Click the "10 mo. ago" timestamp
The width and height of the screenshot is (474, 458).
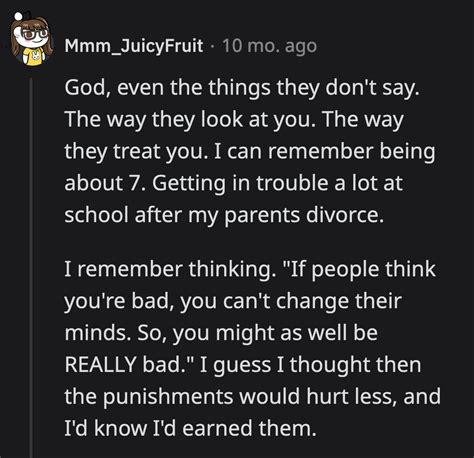coord(269,46)
